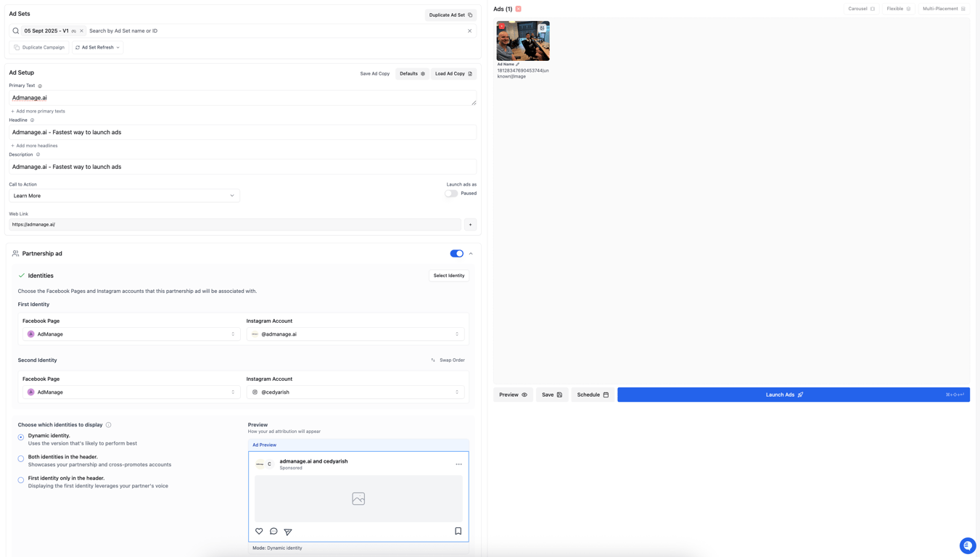Click the placement icon on ad thumbnail
Image resolution: width=980 pixels, height=557 pixels.
point(542,28)
